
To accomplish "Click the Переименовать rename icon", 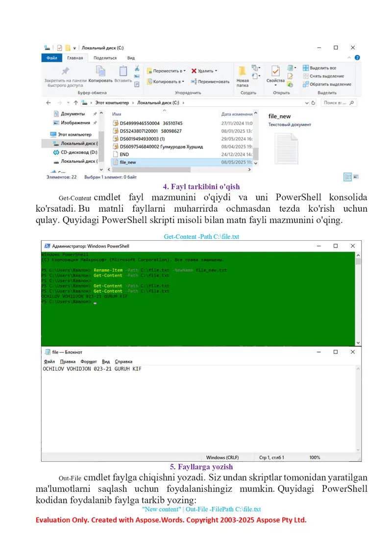I will click(x=194, y=81).
